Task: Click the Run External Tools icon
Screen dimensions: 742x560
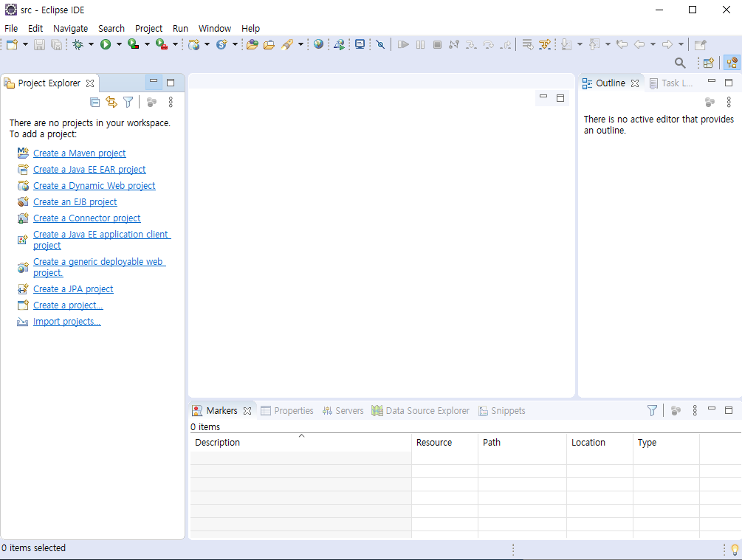Action: click(162, 44)
